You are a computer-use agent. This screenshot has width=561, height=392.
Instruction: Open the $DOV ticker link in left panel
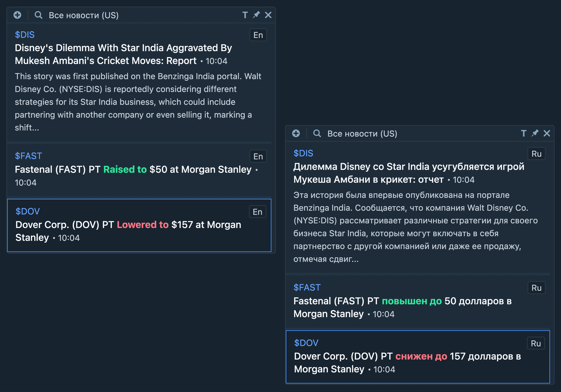(x=28, y=211)
